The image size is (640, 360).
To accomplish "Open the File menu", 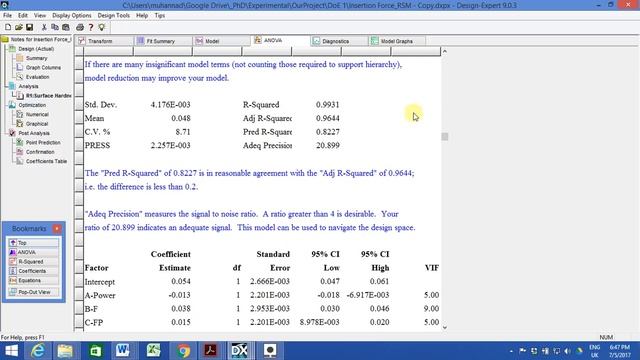I will click(7, 16).
